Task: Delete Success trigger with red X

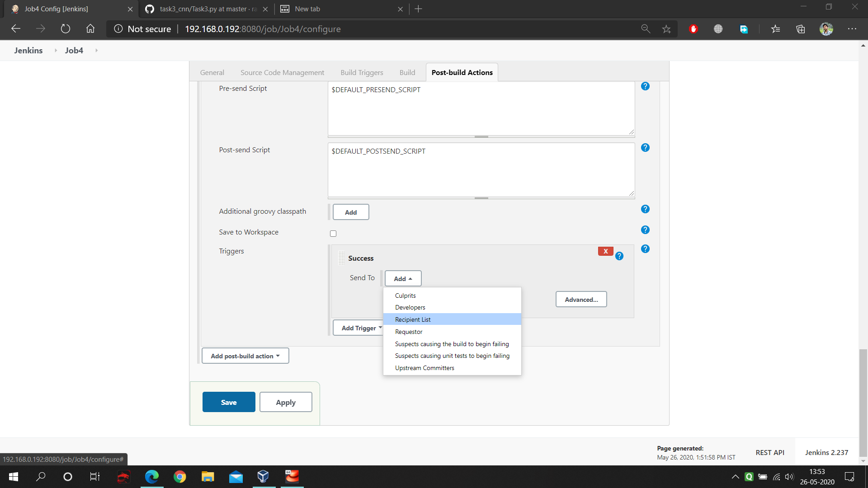Action: (605, 251)
